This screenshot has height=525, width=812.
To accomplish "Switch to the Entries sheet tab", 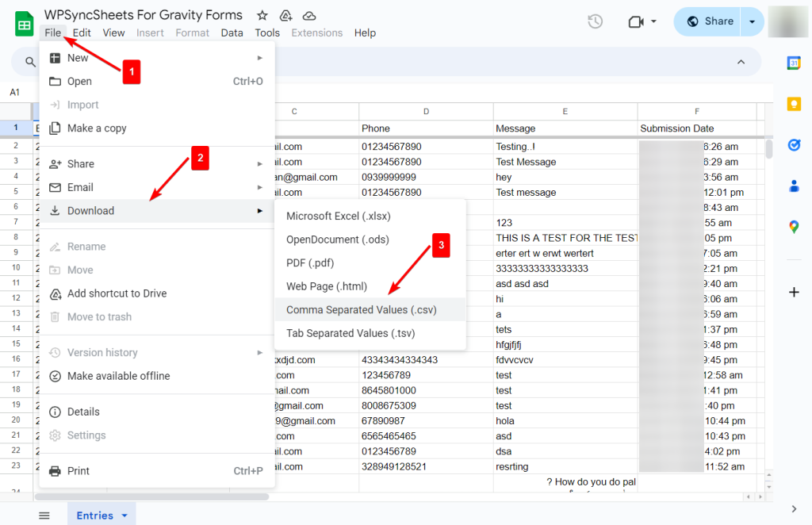I will coord(95,515).
